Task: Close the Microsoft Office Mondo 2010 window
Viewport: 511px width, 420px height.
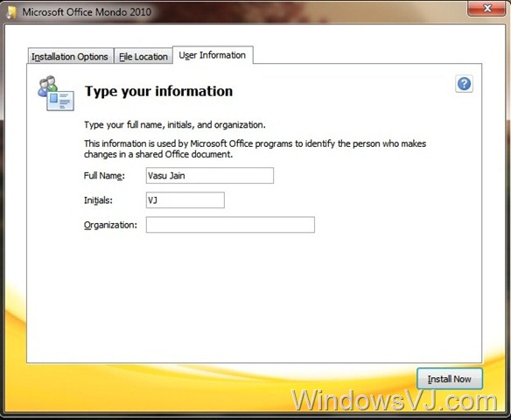Action: tap(486, 8)
